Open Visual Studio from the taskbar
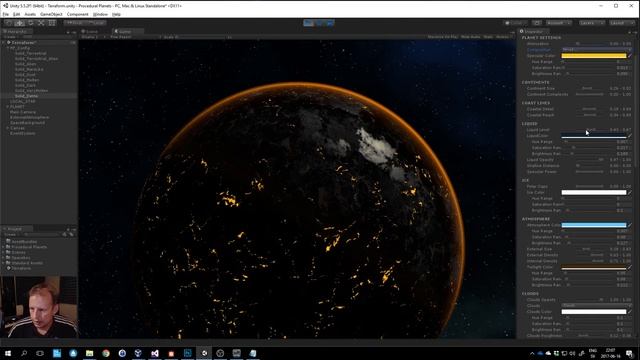This screenshot has height=360, width=640. coord(155,353)
